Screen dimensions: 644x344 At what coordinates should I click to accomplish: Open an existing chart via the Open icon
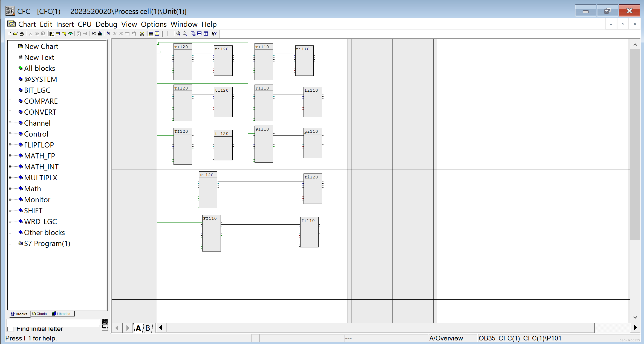(x=15, y=33)
